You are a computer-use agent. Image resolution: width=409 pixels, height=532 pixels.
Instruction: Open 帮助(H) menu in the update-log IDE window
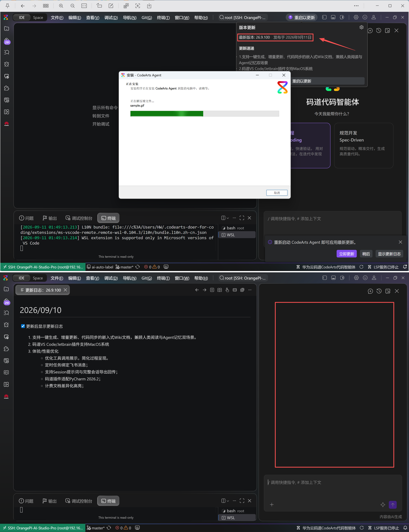201,278
